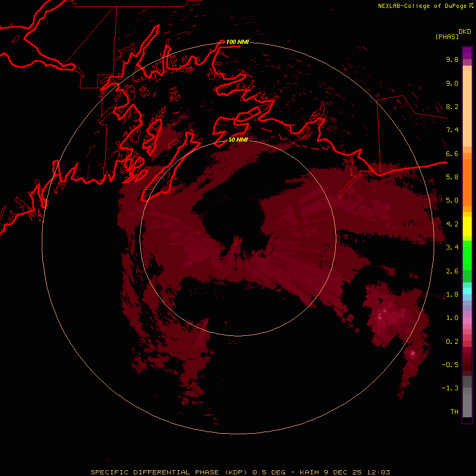Click the [PHAS] units label

tap(447, 36)
